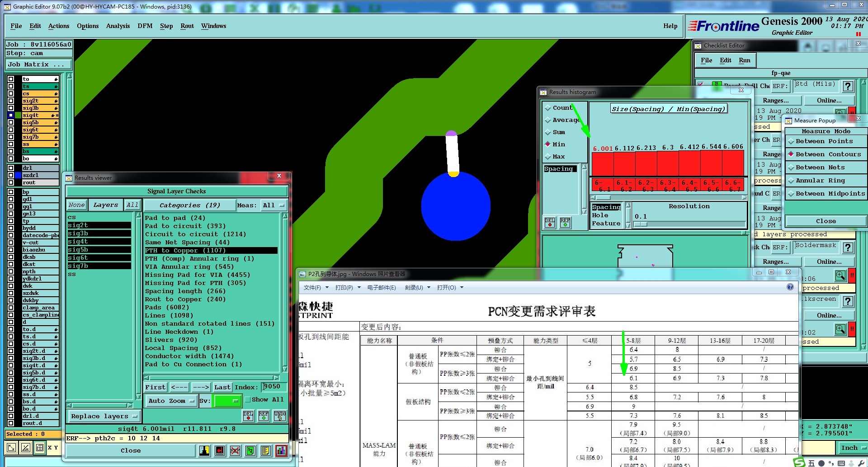The width and height of the screenshot is (868, 467).
Task: Open the histogram icon in Results viewer
Action: [x=281, y=450]
